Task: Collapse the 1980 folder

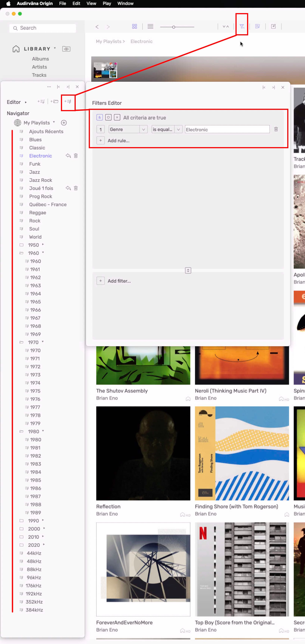Action: coord(43,431)
